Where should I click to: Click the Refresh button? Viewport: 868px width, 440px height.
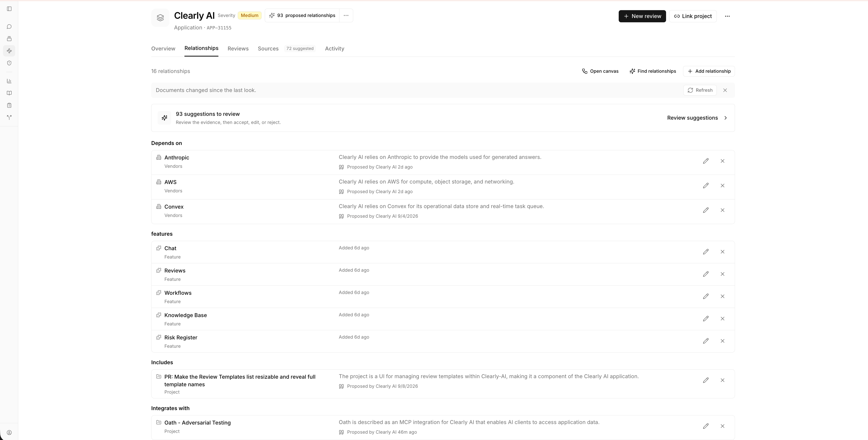point(700,90)
